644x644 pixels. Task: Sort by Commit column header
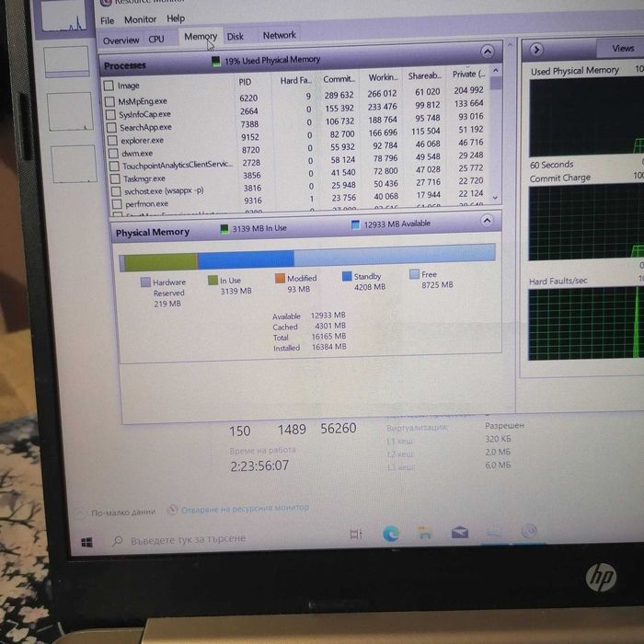click(x=339, y=79)
